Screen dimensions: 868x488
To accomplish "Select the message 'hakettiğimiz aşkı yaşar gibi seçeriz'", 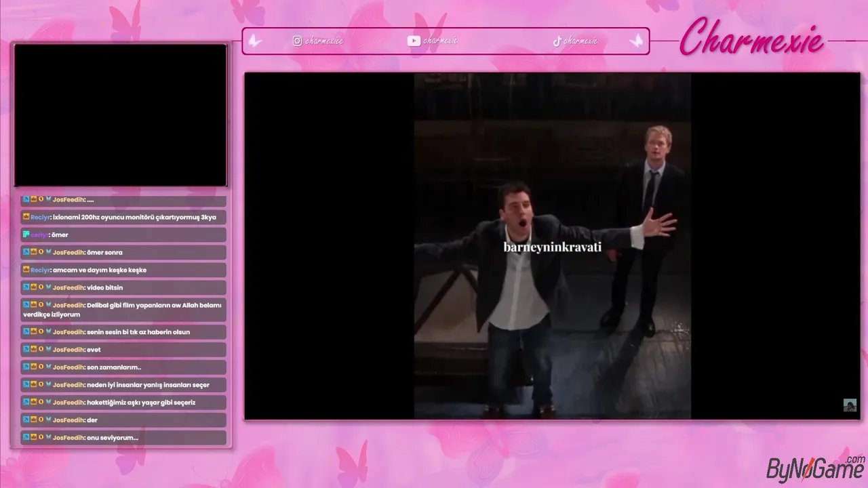I will (123, 403).
